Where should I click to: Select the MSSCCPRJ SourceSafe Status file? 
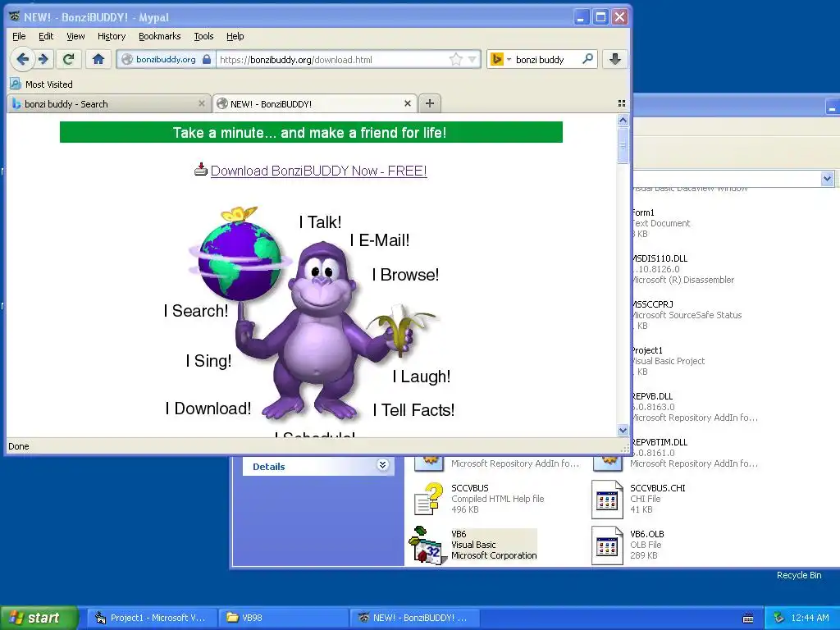pos(687,314)
